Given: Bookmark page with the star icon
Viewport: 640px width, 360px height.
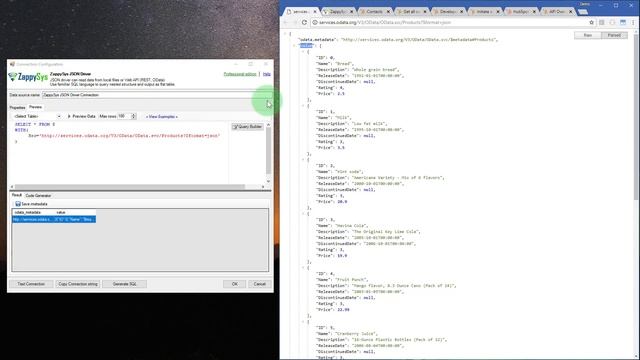Looking at the screenshot, I should [x=591, y=22].
